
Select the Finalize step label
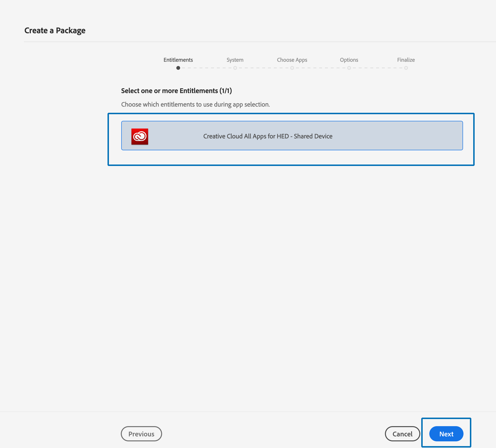click(406, 60)
